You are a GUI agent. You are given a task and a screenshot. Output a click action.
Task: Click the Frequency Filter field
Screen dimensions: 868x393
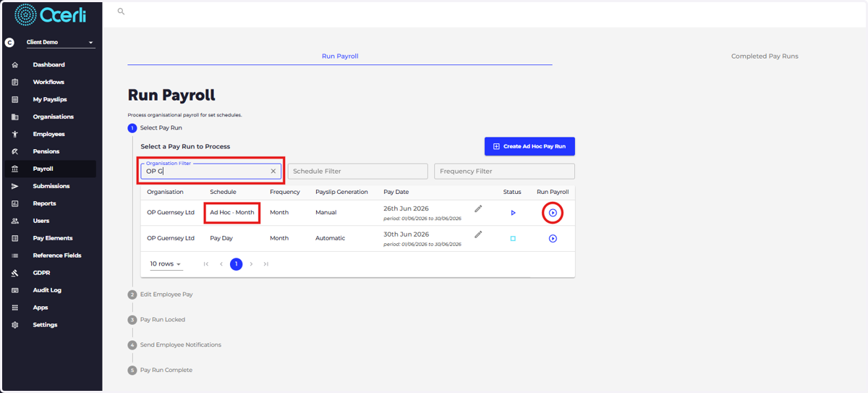tap(504, 172)
